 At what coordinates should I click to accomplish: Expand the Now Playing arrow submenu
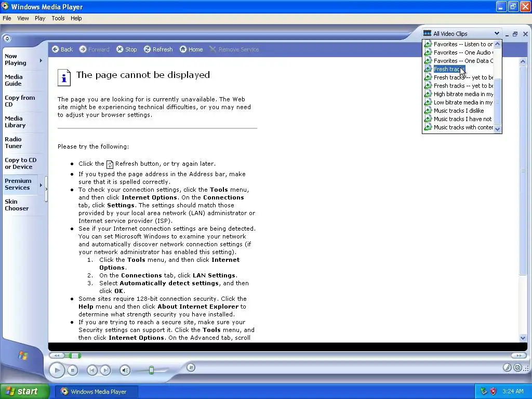(x=41, y=60)
